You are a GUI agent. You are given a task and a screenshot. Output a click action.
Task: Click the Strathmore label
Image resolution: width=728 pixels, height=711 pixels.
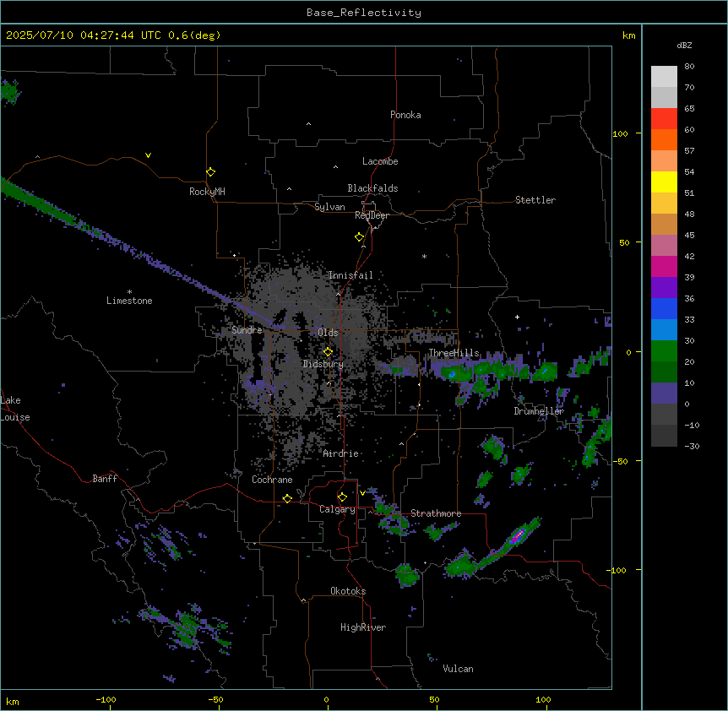(436, 513)
